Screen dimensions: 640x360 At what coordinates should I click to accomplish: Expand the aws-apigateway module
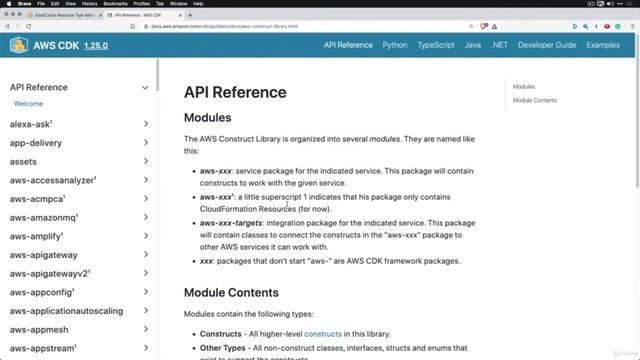coord(146,255)
